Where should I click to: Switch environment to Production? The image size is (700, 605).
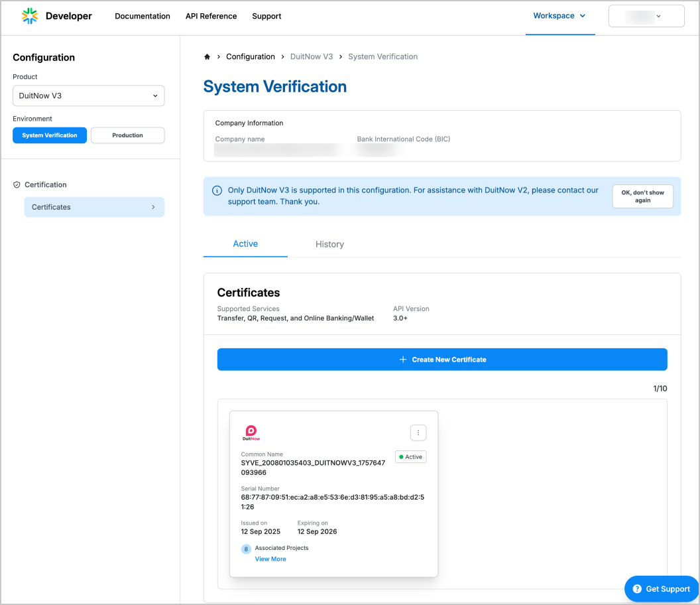pos(127,135)
